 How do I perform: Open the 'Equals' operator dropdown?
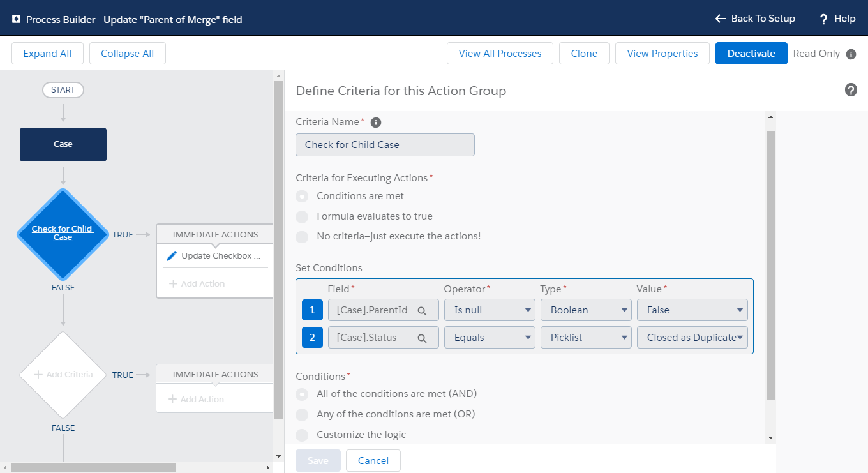pyautogui.click(x=490, y=338)
